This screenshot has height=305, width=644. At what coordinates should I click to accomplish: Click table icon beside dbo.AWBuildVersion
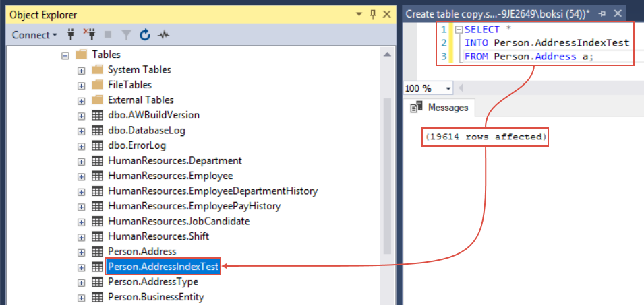click(x=97, y=116)
